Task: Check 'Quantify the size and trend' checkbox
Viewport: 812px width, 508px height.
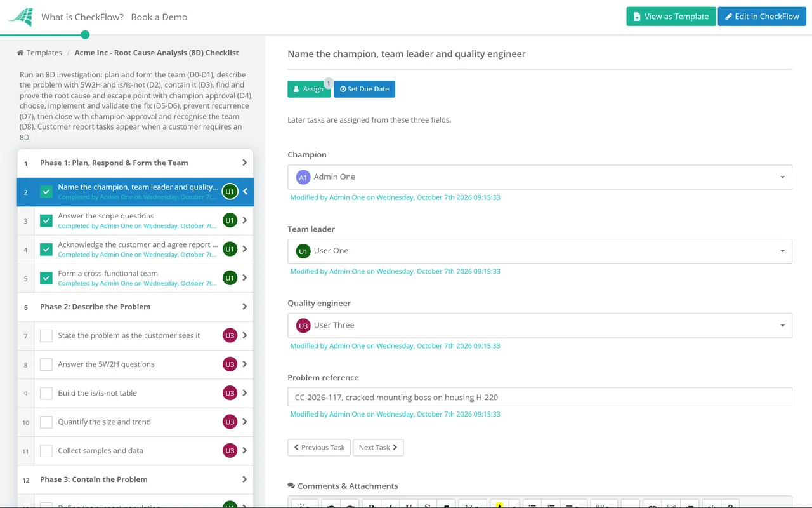Action: pos(46,422)
